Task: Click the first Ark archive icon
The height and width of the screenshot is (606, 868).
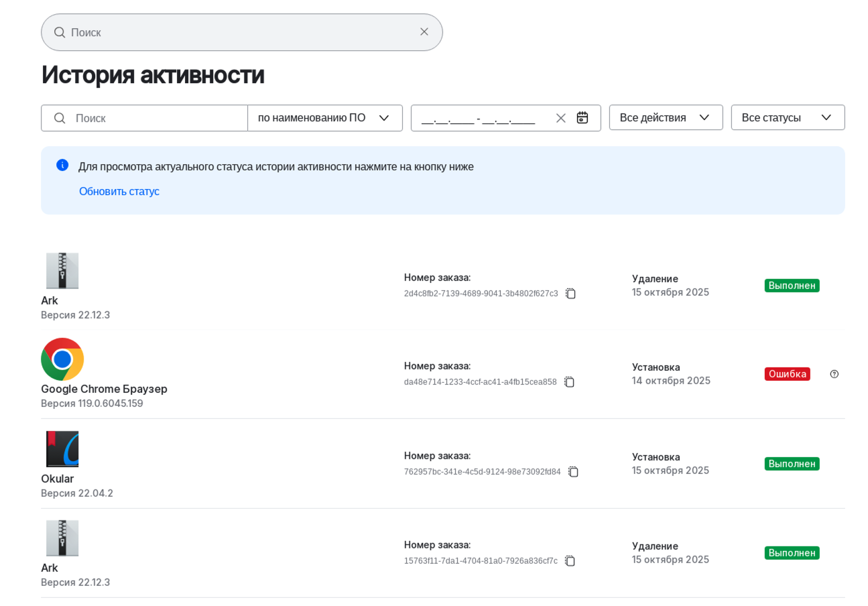Action: pos(62,271)
